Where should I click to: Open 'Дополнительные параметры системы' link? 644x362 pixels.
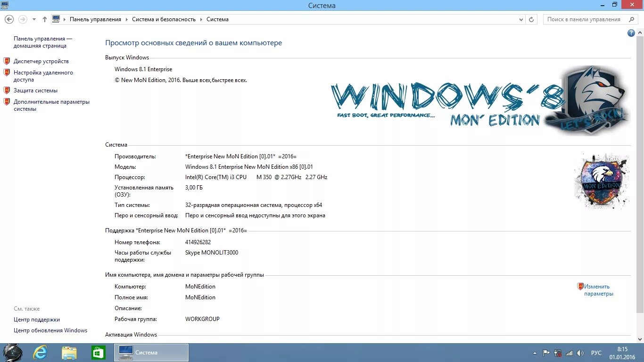click(51, 105)
